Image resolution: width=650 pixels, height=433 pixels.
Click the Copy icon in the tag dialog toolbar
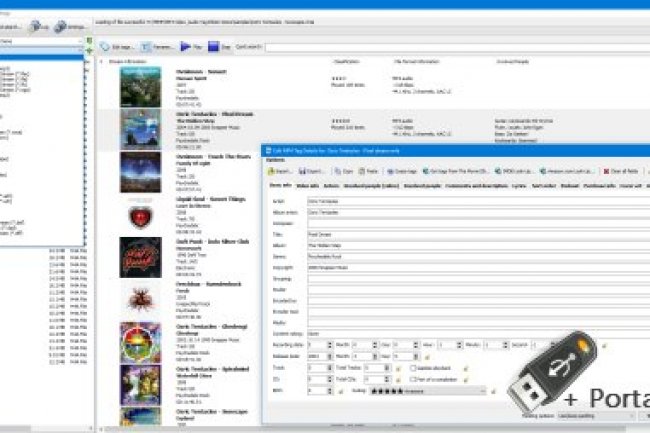pyautogui.click(x=338, y=171)
